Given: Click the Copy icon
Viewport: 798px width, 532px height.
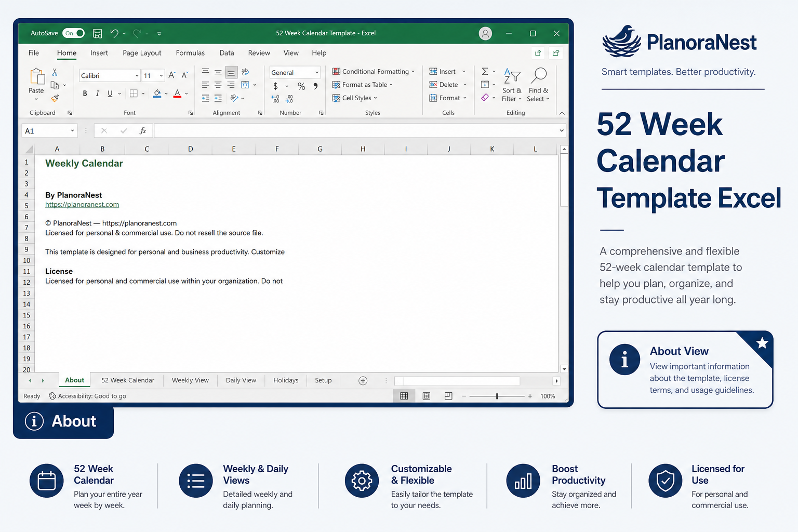Looking at the screenshot, I should pos(55,85).
